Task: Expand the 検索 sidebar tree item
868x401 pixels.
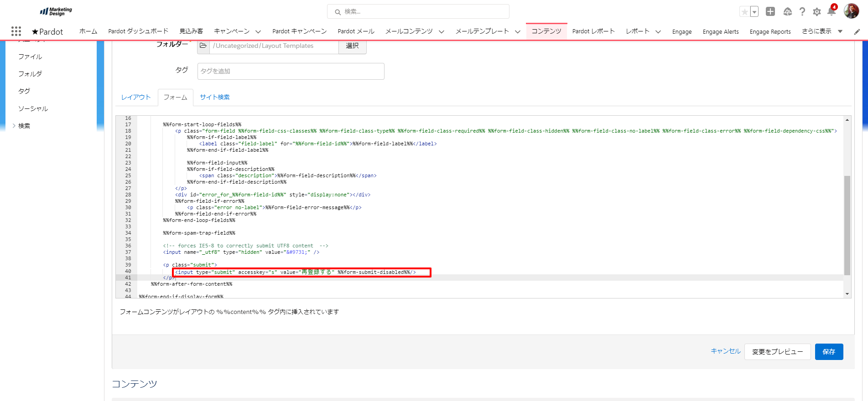Action: click(14, 126)
